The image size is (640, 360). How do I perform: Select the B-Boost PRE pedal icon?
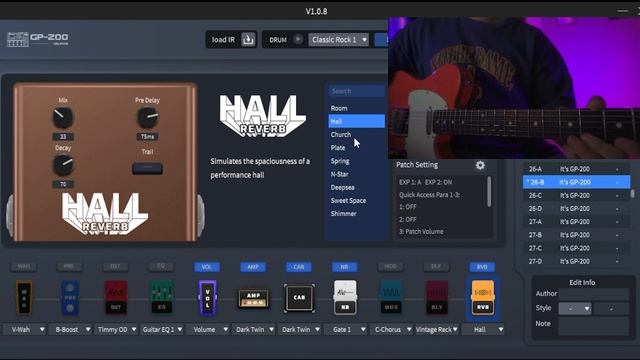click(69, 298)
